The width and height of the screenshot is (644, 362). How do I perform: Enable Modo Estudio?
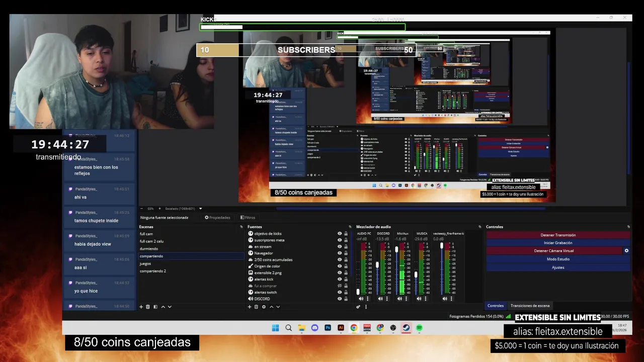pos(558,259)
